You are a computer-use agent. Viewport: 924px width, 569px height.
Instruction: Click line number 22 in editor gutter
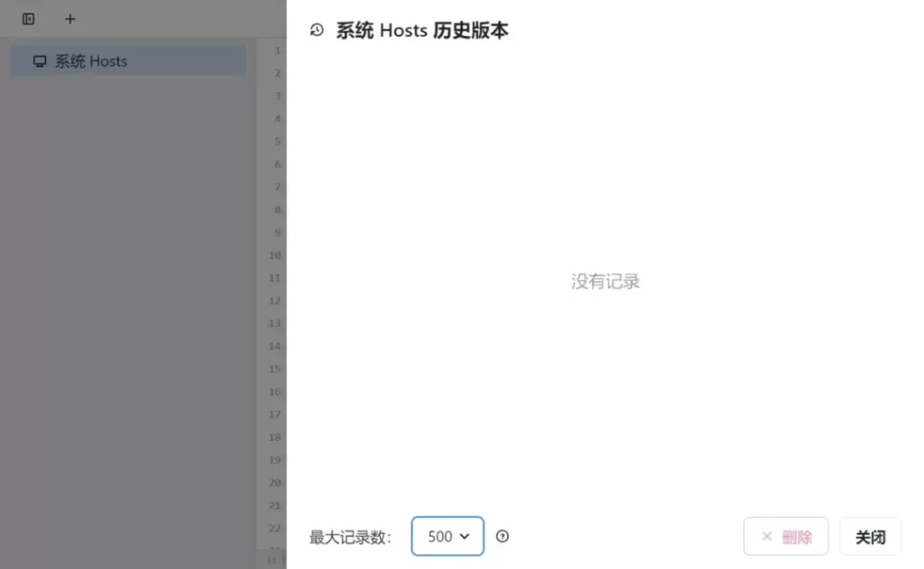pos(274,528)
